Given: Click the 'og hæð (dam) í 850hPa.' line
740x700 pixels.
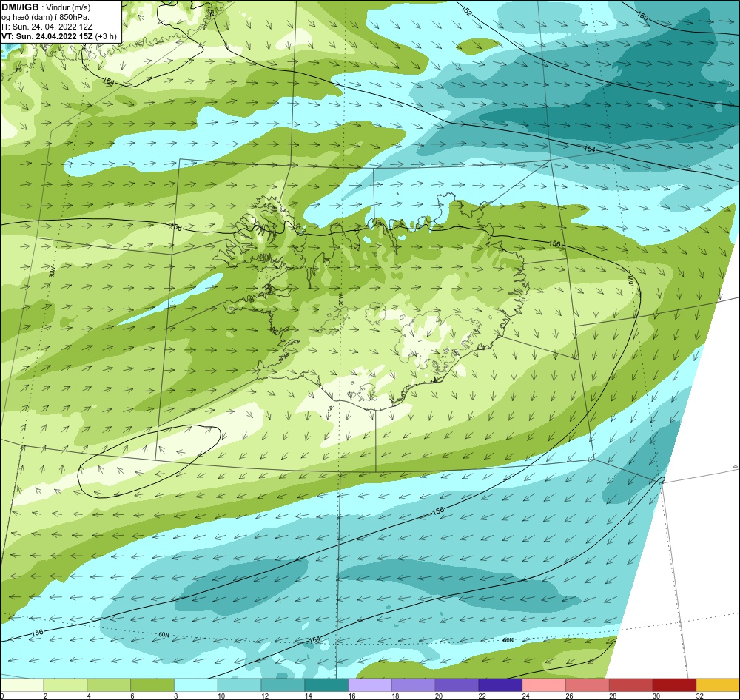Looking at the screenshot, I should pyautogui.click(x=45, y=17).
